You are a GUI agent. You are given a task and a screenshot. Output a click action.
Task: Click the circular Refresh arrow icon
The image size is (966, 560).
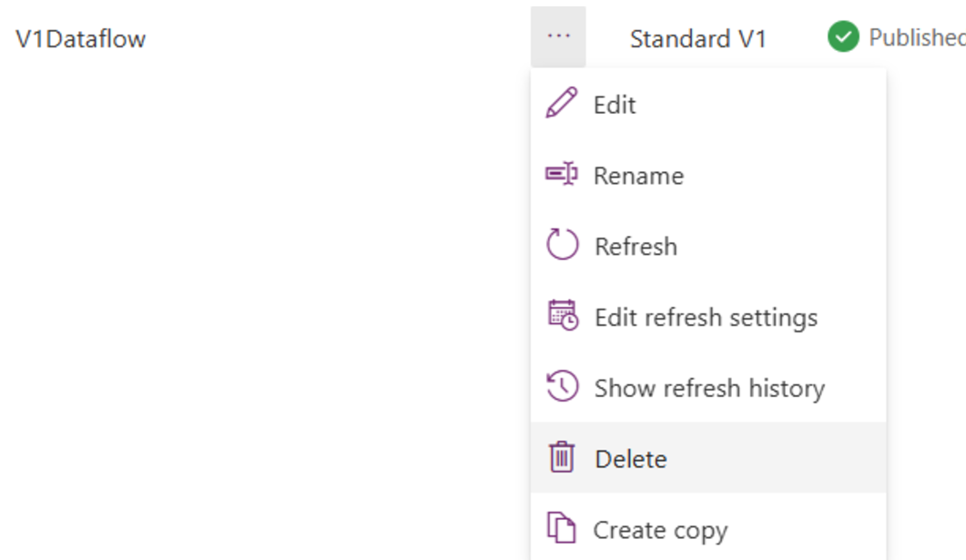tap(564, 246)
